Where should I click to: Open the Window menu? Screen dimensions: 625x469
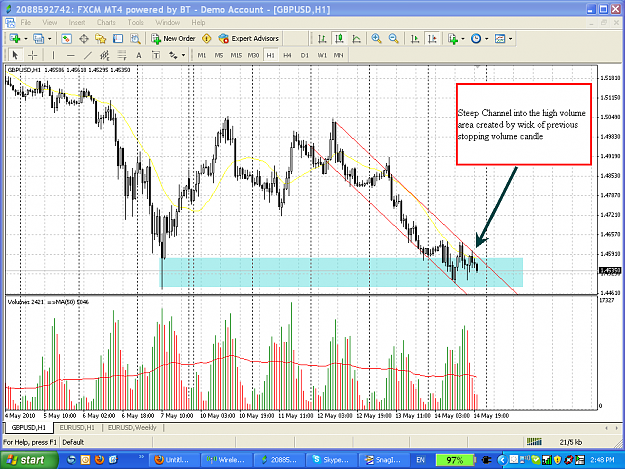click(167, 22)
